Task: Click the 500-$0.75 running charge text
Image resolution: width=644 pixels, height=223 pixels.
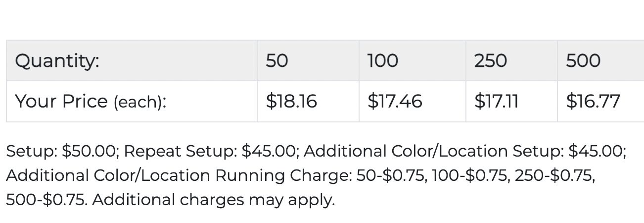Action: [x=46, y=200]
